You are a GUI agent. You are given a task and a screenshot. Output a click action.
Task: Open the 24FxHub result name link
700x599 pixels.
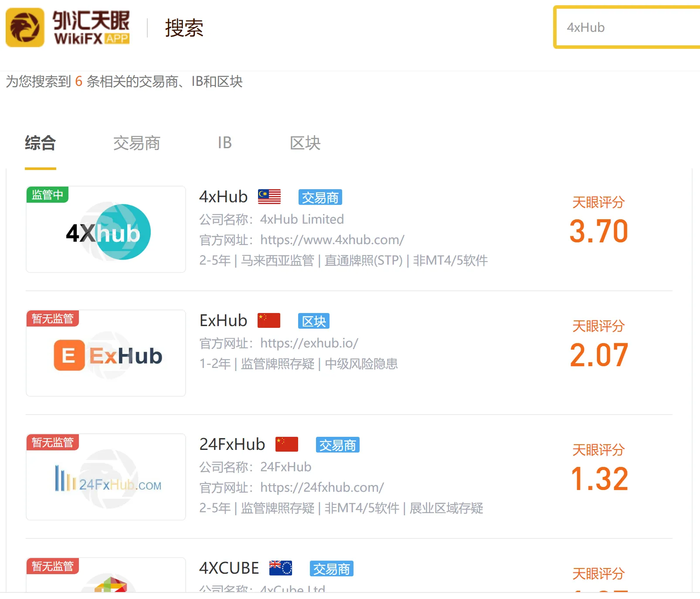(x=232, y=445)
